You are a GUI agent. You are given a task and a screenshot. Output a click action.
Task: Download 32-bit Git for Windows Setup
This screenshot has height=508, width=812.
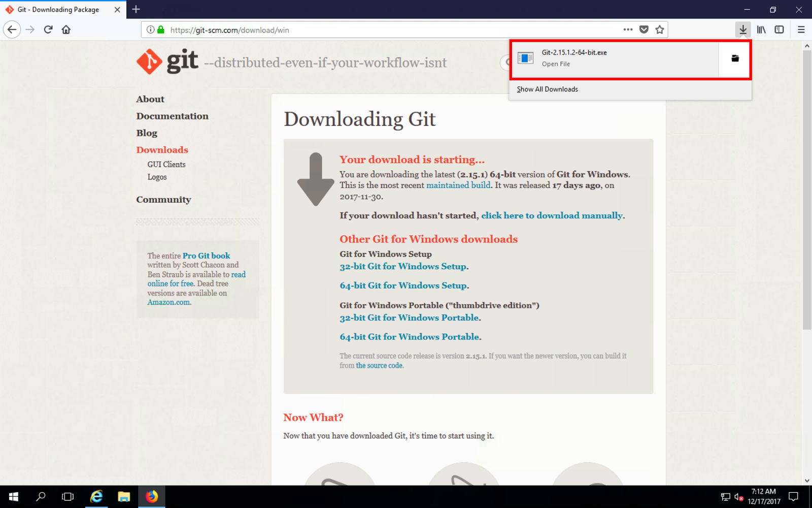403,266
